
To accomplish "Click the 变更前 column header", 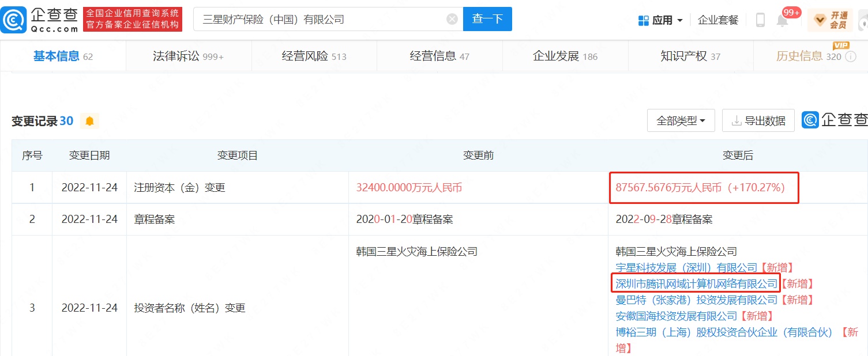I will pos(478,155).
